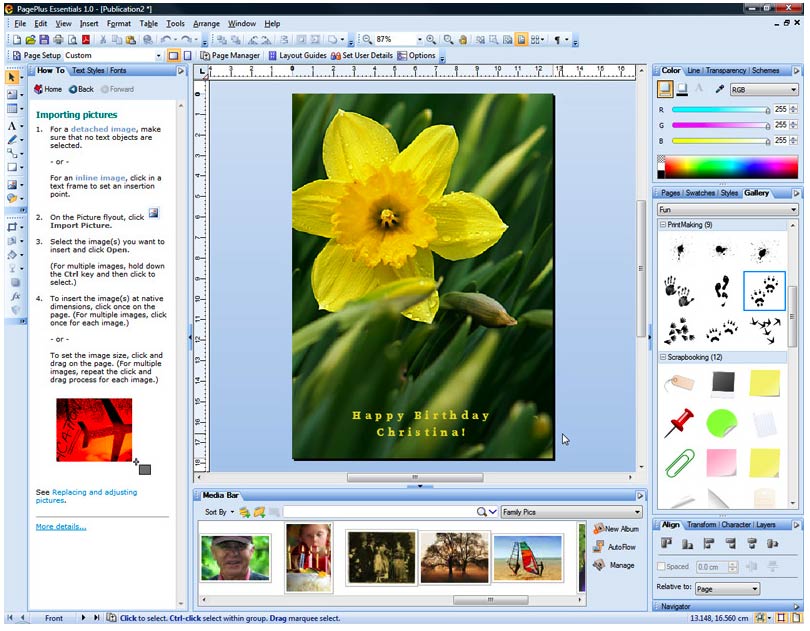The width and height of the screenshot is (810, 631).
Task: Open the Arrange menu
Action: pyautogui.click(x=206, y=23)
